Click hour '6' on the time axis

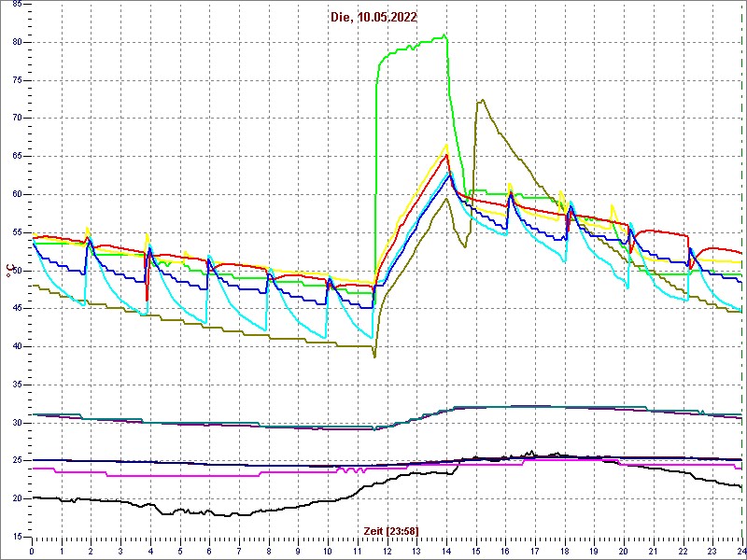point(209,552)
